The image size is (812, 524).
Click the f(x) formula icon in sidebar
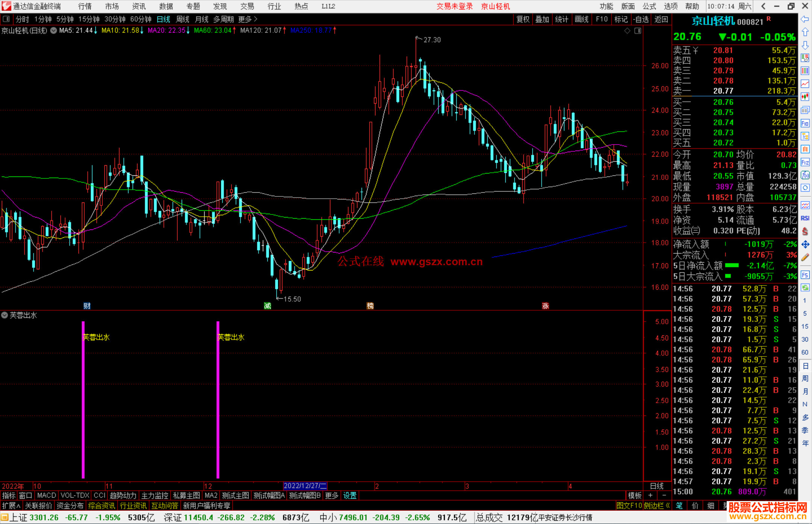click(x=805, y=175)
